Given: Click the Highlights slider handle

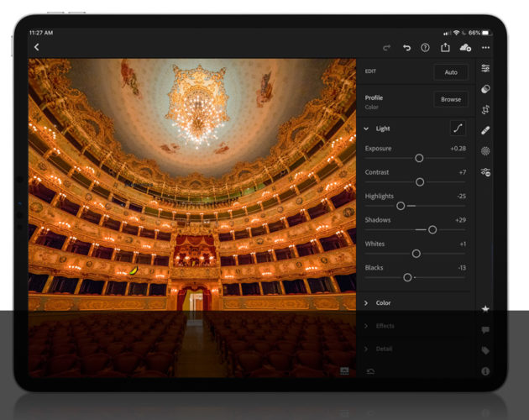Looking at the screenshot, I should [x=401, y=206].
